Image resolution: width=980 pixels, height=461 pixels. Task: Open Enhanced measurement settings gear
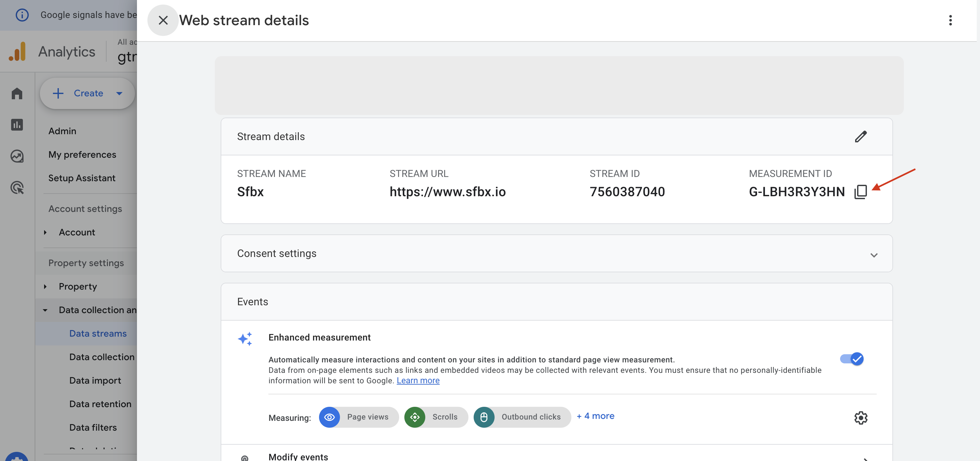point(861,418)
